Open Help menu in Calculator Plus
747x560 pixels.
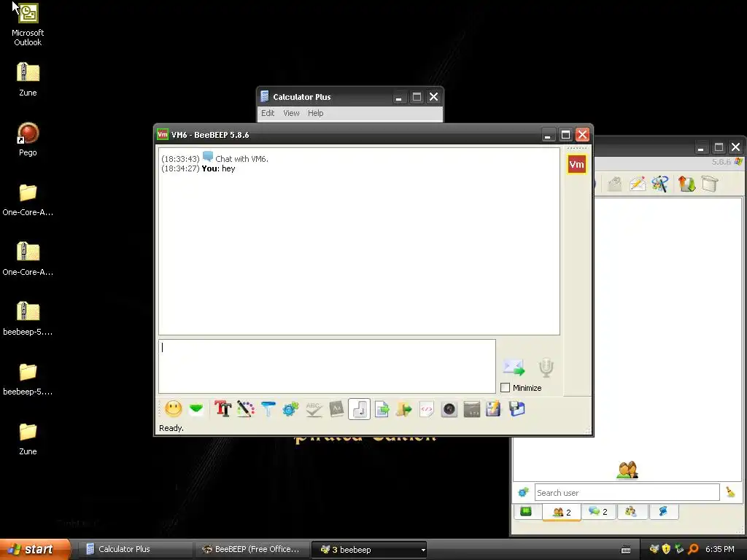pos(315,113)
